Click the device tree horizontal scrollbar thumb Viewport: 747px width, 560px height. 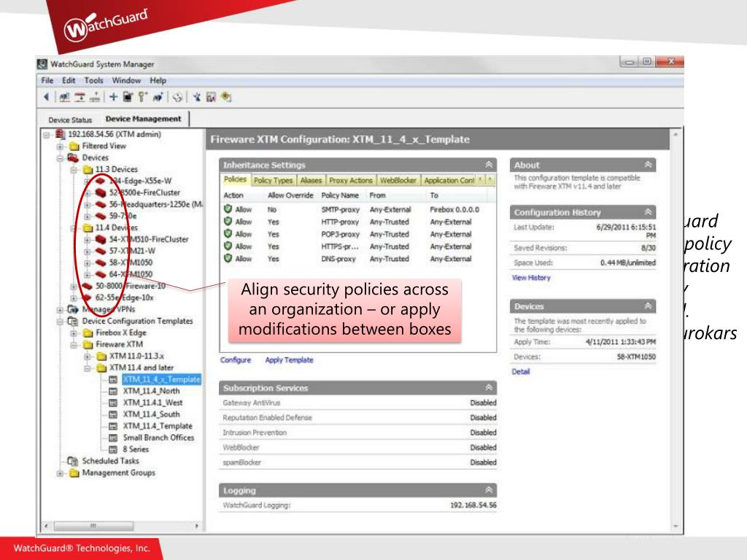coord(93,526)
